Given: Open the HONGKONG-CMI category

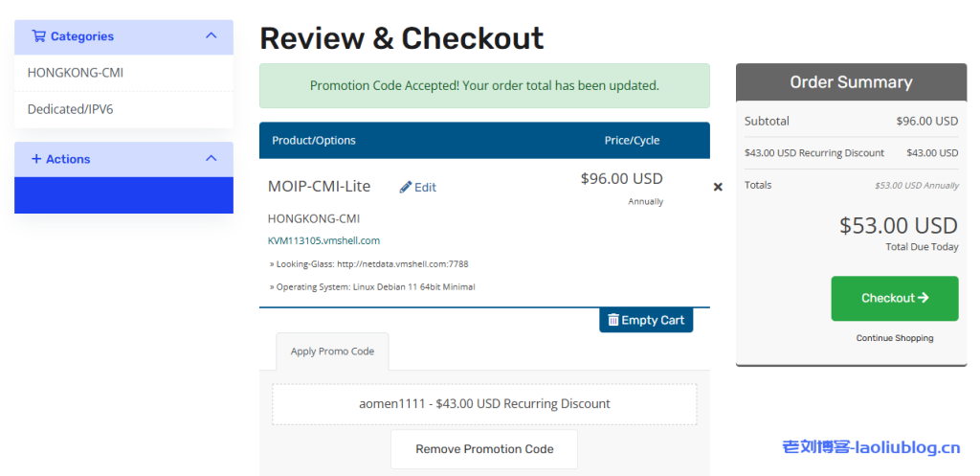Looking at the screenshot, I should [76, 73].
